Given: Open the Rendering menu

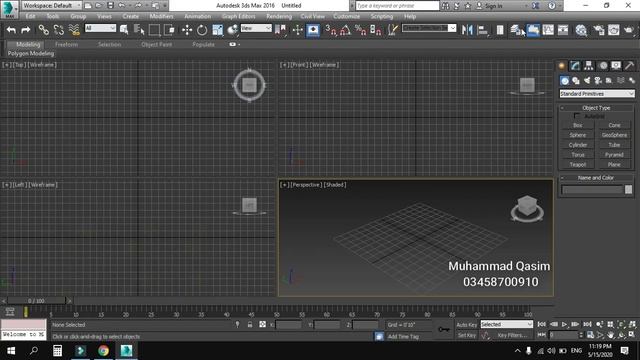Looking at the screenshot, I should tap(279, 16).
